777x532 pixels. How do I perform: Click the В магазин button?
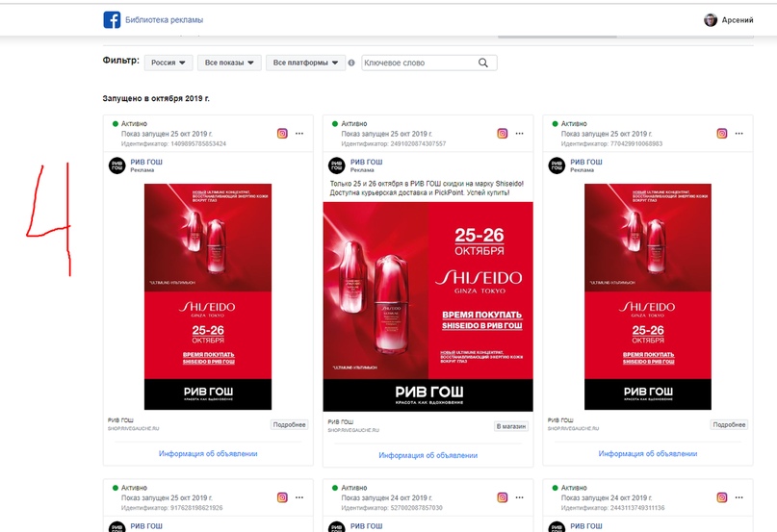[511, 426]
